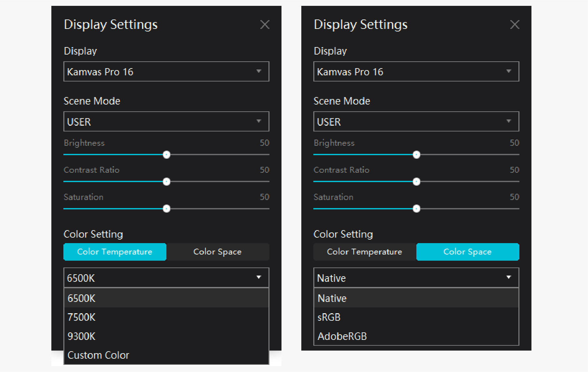Open the right Kamvas Pro 16 display dropdown
The image size is (588, 372).
tap(416, 71)
